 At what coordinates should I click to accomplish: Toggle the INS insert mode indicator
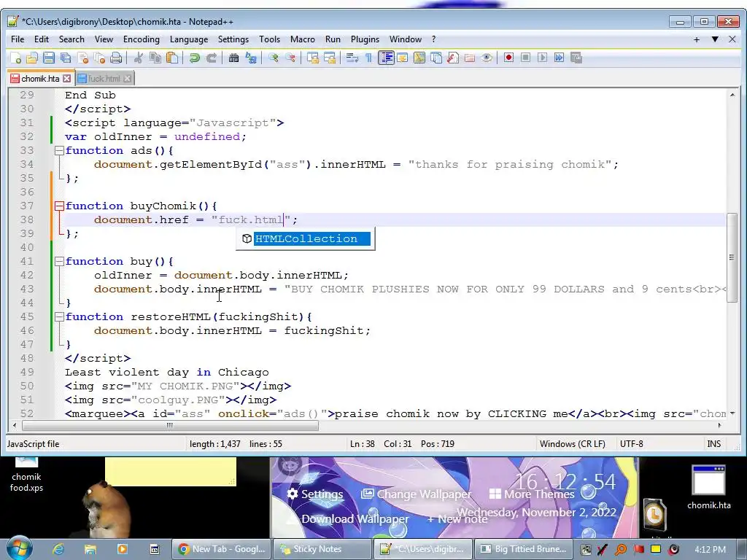tap(713, 444)
